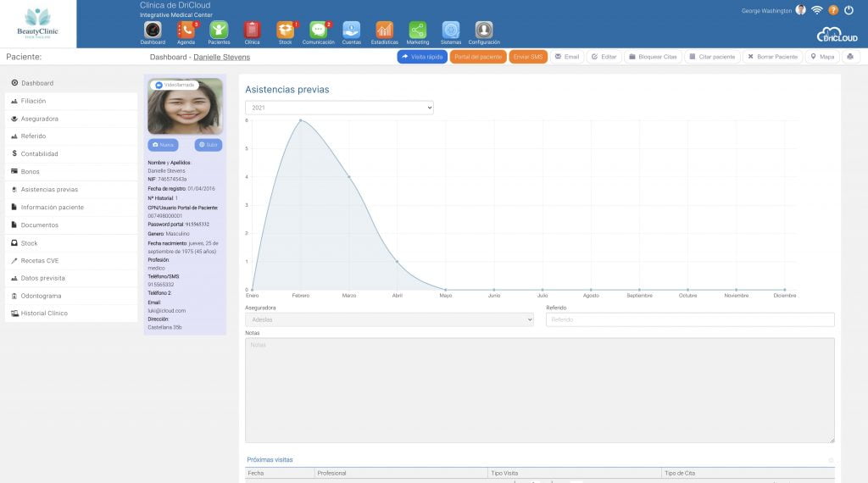The height and width of the screenshot is (483, 868).
Task: Select Dashboard in the sidebar
Action: (x=71, y=83)
